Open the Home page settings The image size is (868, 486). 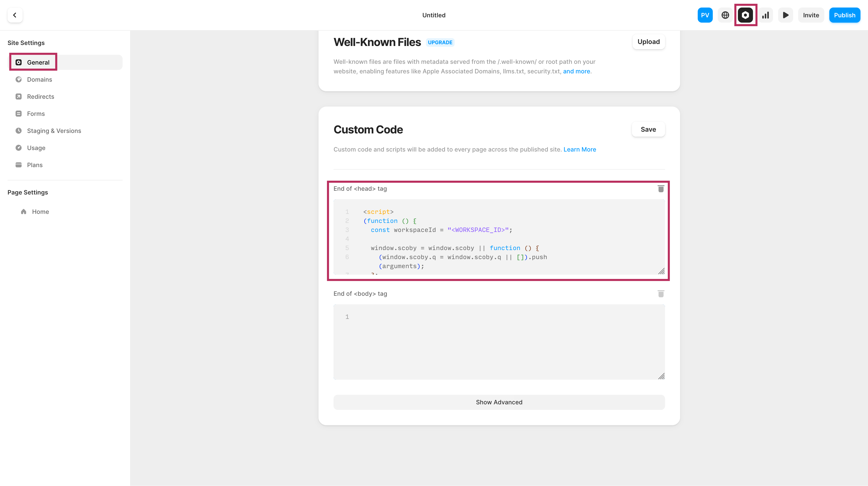coord(40,212)
